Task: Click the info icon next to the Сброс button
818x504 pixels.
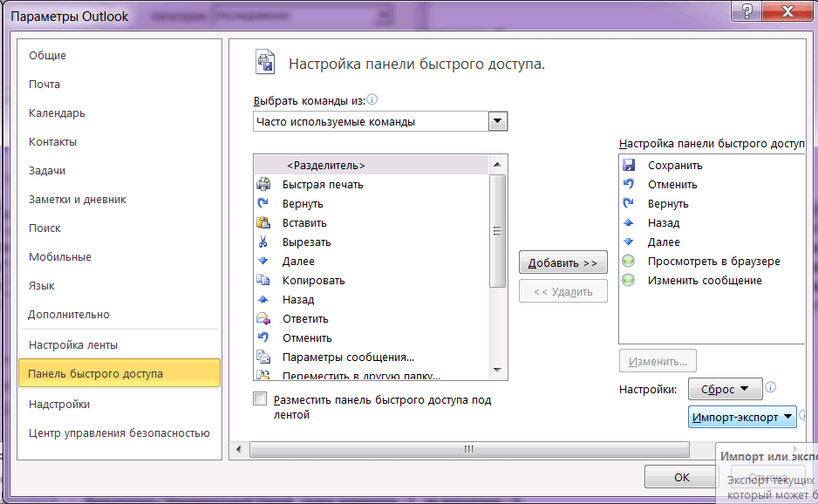Action: [771, 387]
